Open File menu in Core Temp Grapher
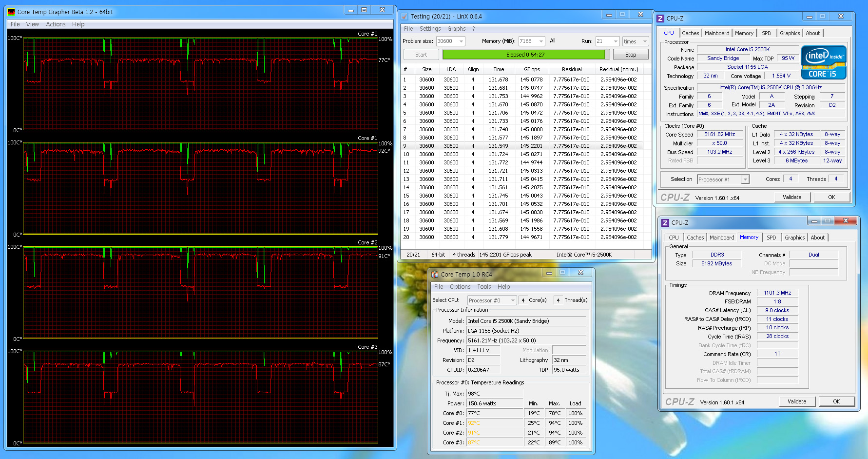Image resolution: width=868 pixels, height=459 pixels. pos(15,24)
